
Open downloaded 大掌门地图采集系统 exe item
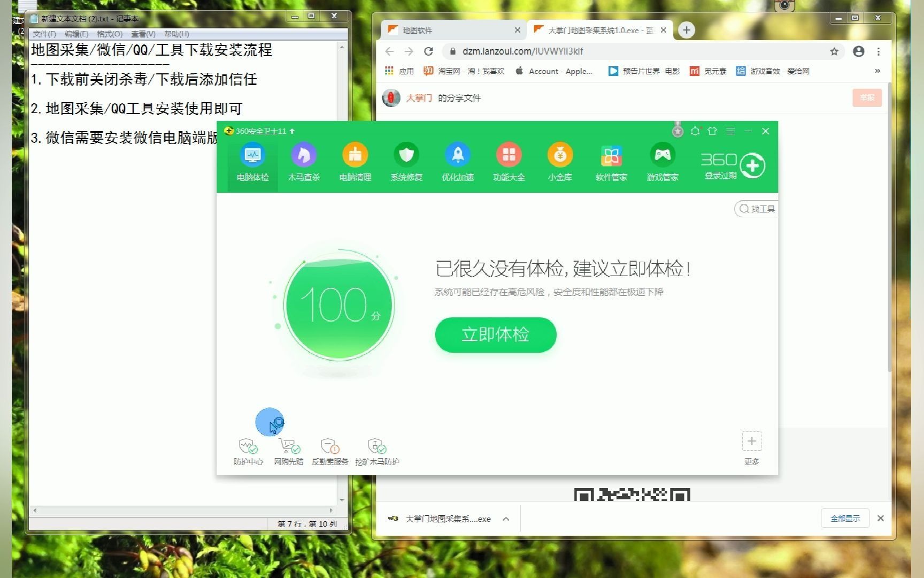(440, 519)
